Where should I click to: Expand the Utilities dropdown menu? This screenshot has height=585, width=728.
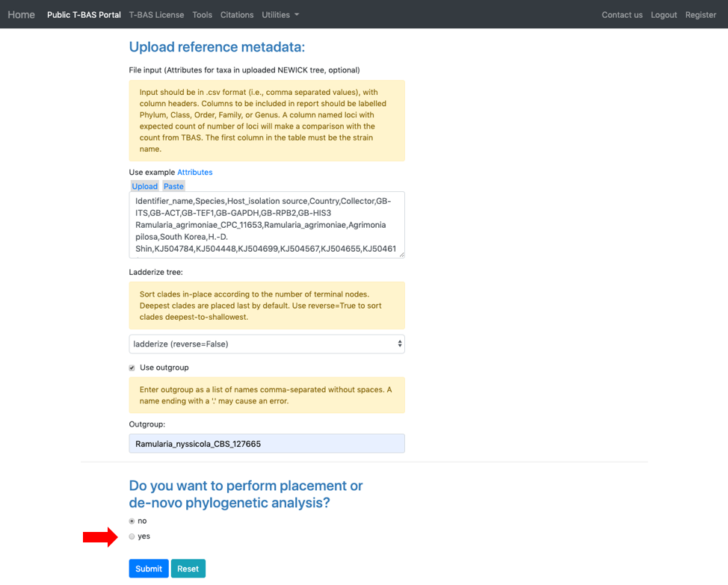click(x=280, y=15)
